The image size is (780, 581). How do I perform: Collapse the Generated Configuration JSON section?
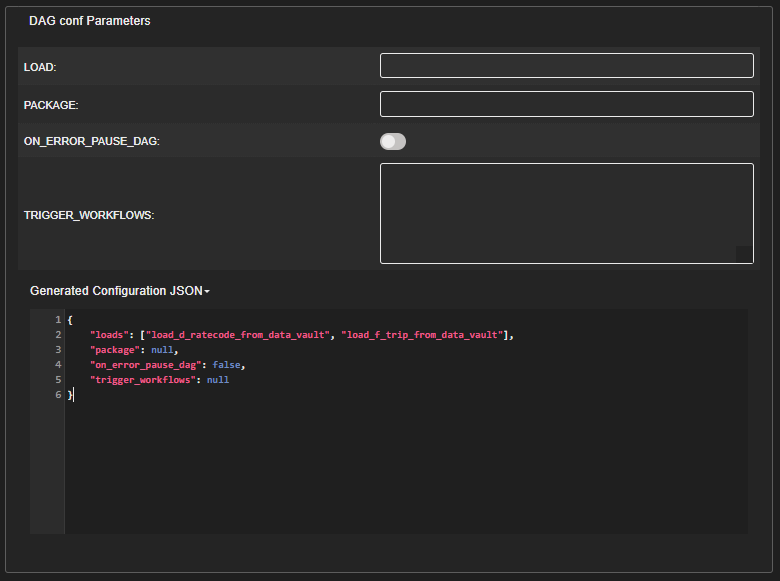pyautogui.click(x=116, y=291)
